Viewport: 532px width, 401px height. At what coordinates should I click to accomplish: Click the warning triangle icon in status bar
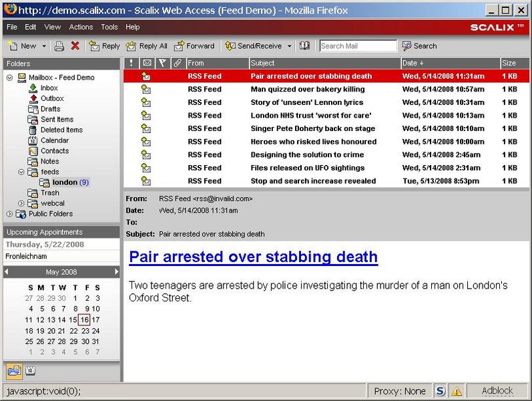(457, 391)
